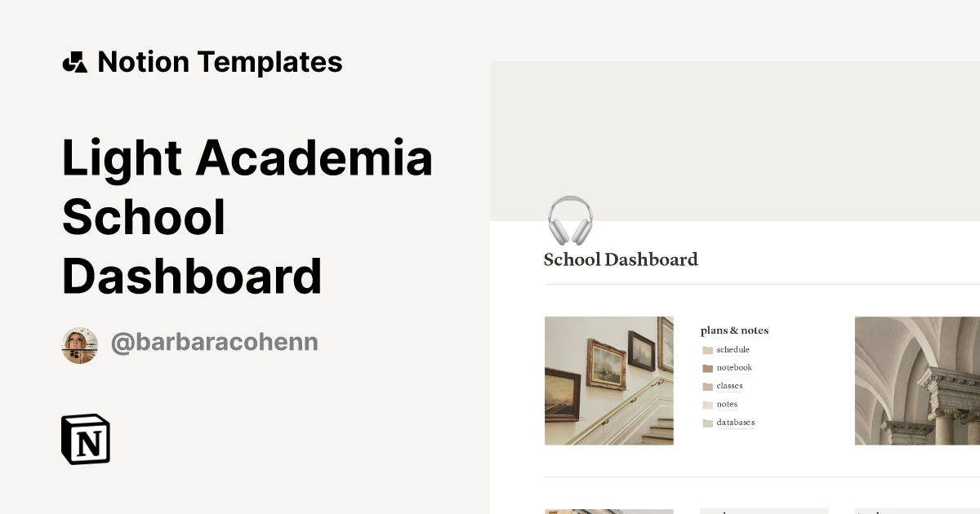This screenshot has height=514, width=980.
Task: Click the black Notion N logo
Action: (87, 439)
